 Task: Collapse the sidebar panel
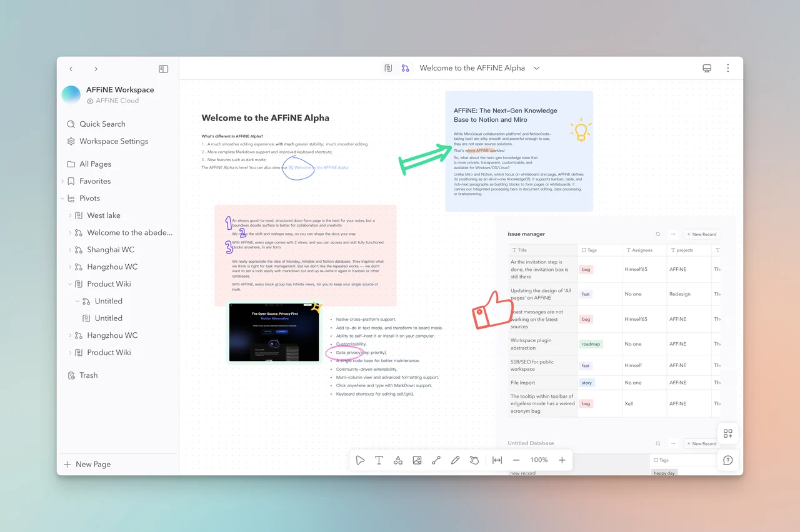(163, 69)
